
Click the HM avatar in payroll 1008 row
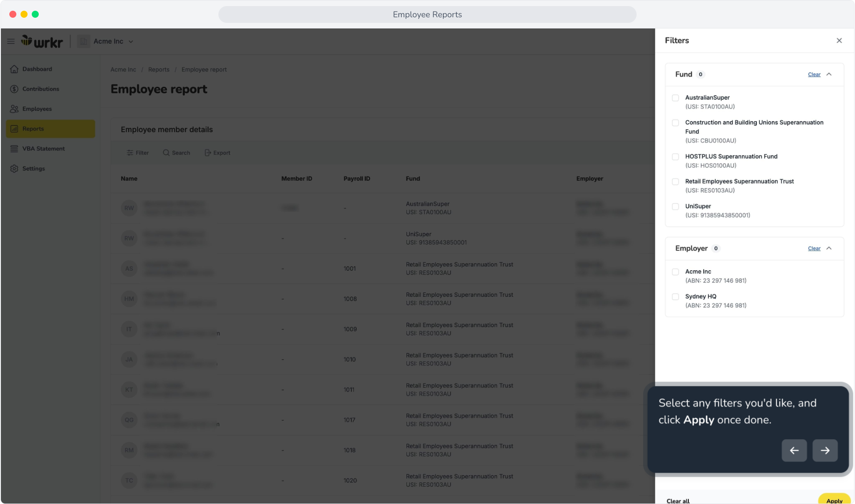pos(129,299)
